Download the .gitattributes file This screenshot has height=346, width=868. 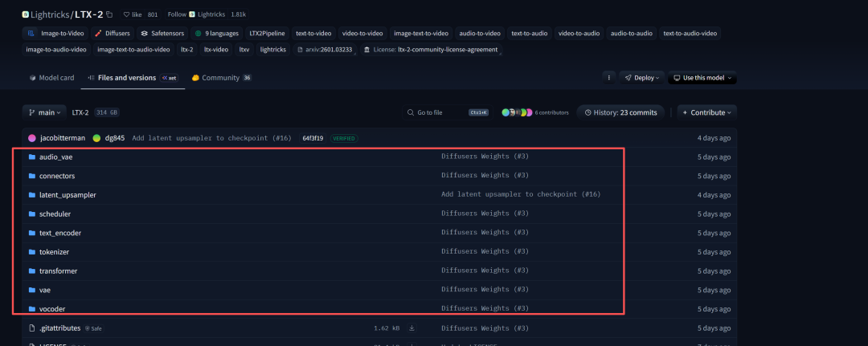tap(411, 328)
